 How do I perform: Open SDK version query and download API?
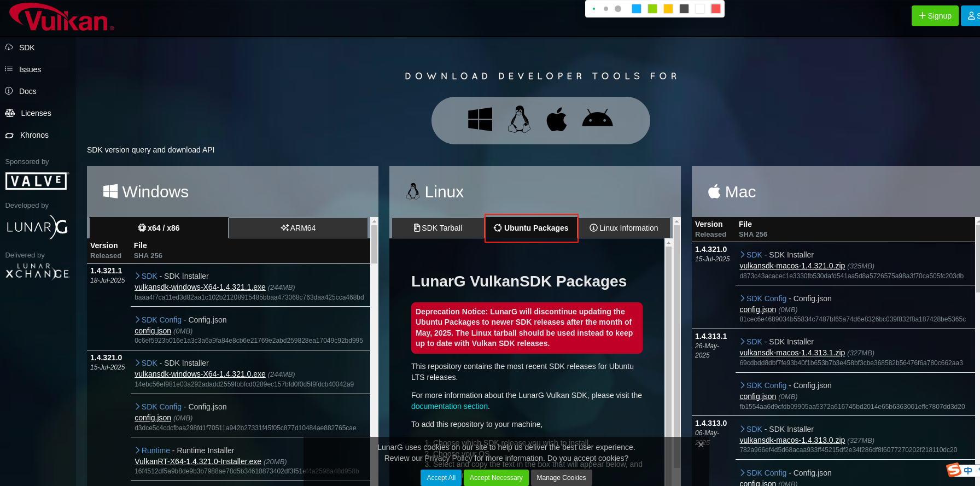coord(151,150)
